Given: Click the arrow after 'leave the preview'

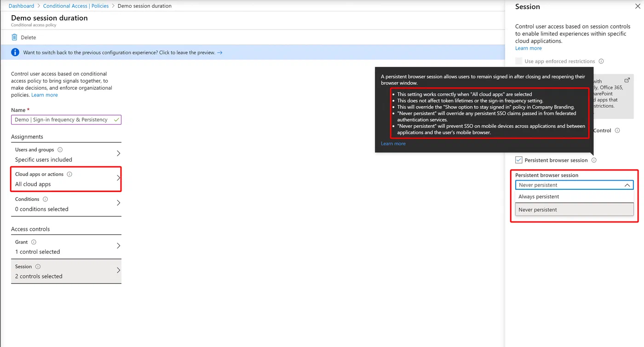Looking at the screenshot, I should 220,52.
